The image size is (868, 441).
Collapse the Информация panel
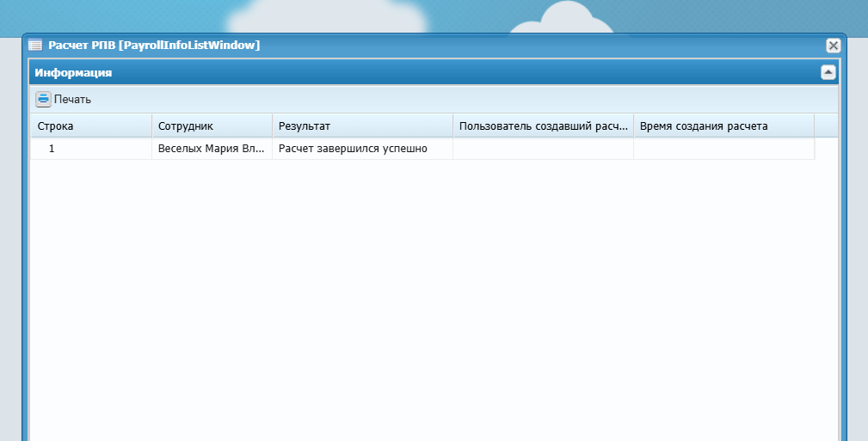(828, 72)
